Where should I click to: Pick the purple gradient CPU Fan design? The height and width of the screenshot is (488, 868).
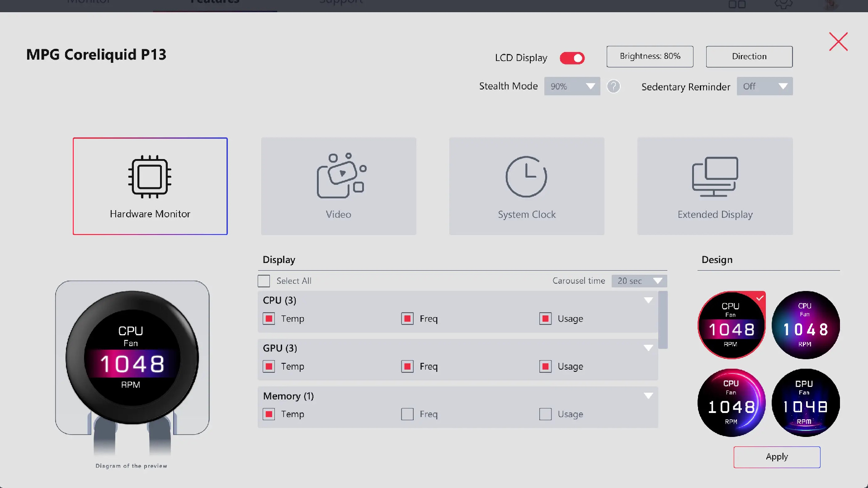click(x=806, y=325)
